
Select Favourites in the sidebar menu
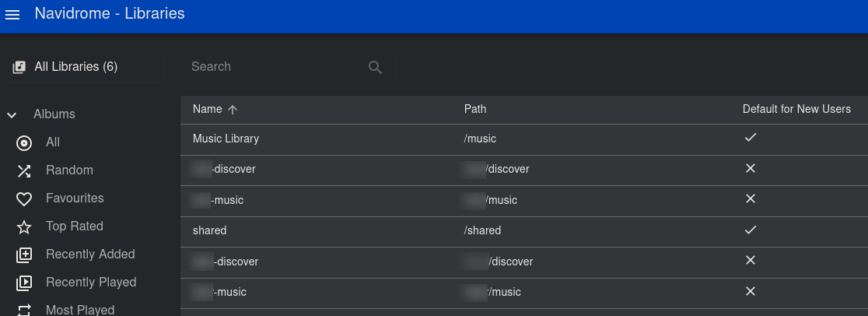coord(75,198)
